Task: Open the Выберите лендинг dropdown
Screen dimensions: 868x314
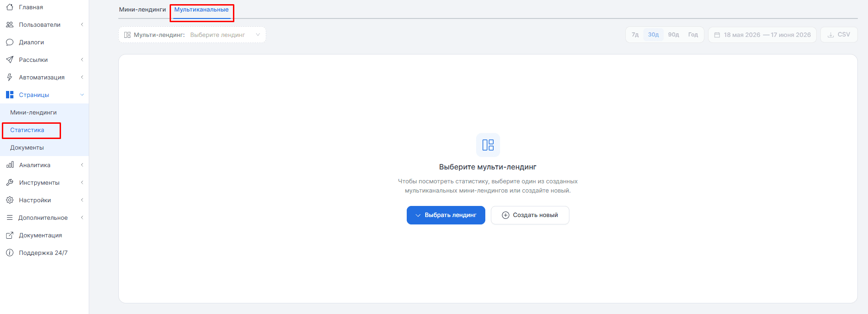Action: (x=192, y=35)
